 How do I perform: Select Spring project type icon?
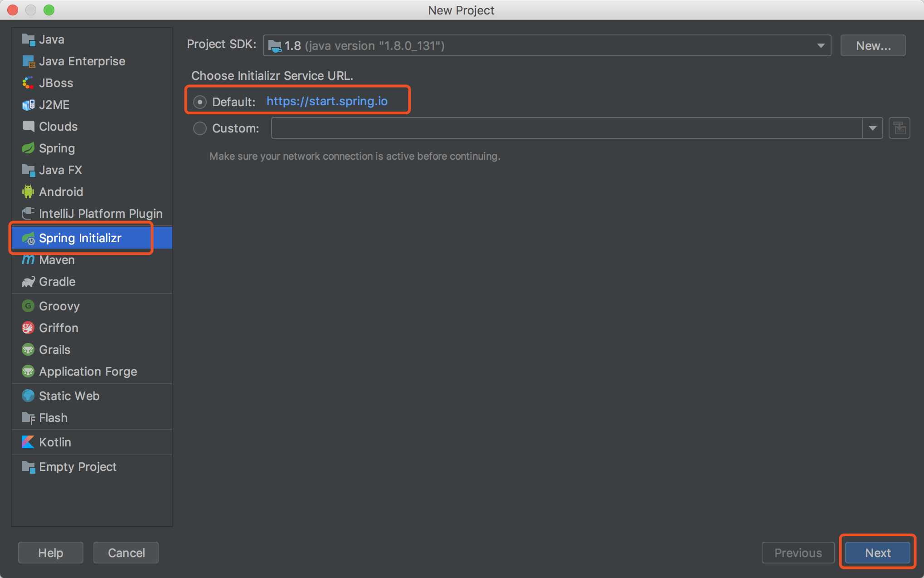[x=27, y=148]
